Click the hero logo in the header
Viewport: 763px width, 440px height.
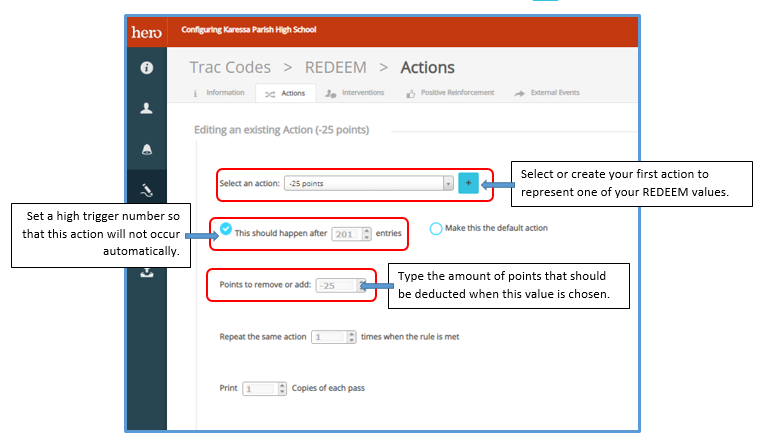[146, 32]
